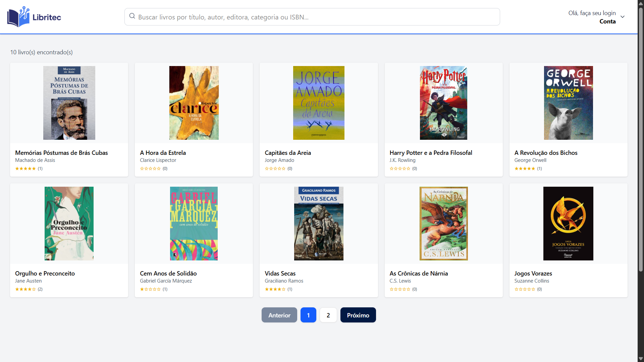Click the scrollbar up arrow
The width and height of the screenshot is (644, 362).
(x=641, y=3)
